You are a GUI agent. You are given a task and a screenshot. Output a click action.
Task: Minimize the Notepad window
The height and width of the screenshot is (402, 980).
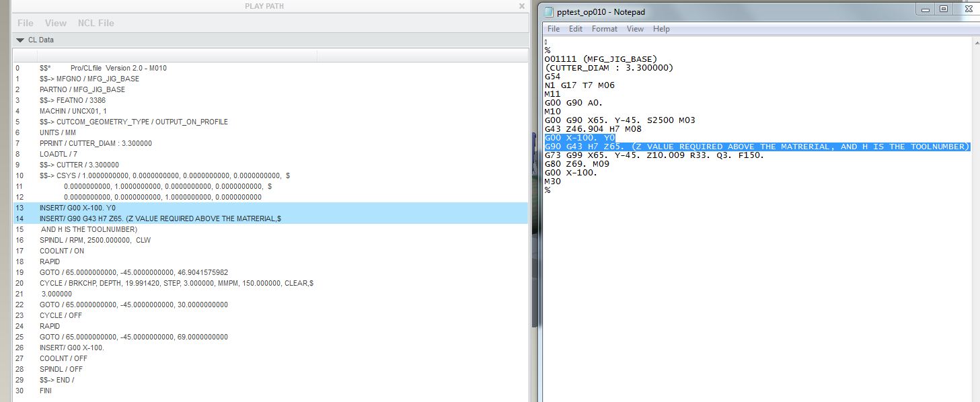point(925,9)
